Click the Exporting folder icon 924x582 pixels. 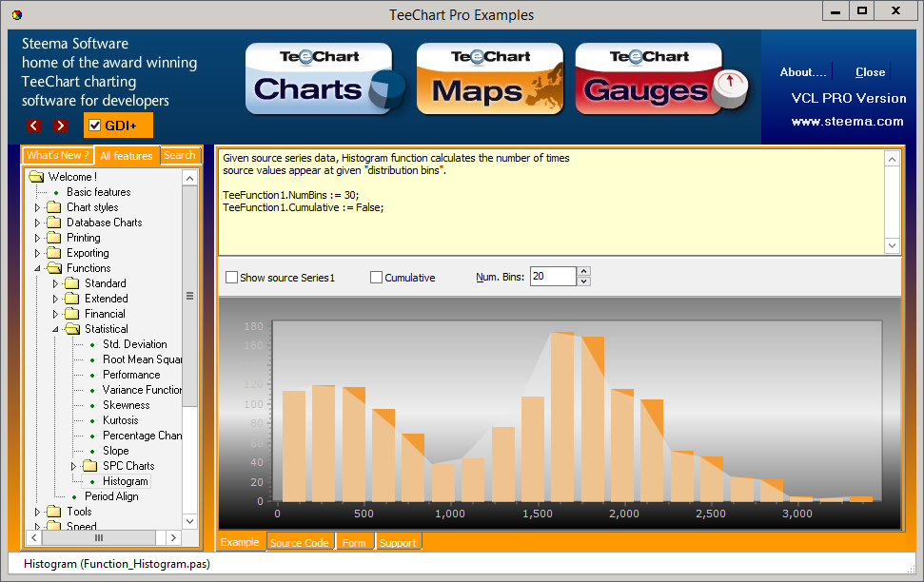54,253
